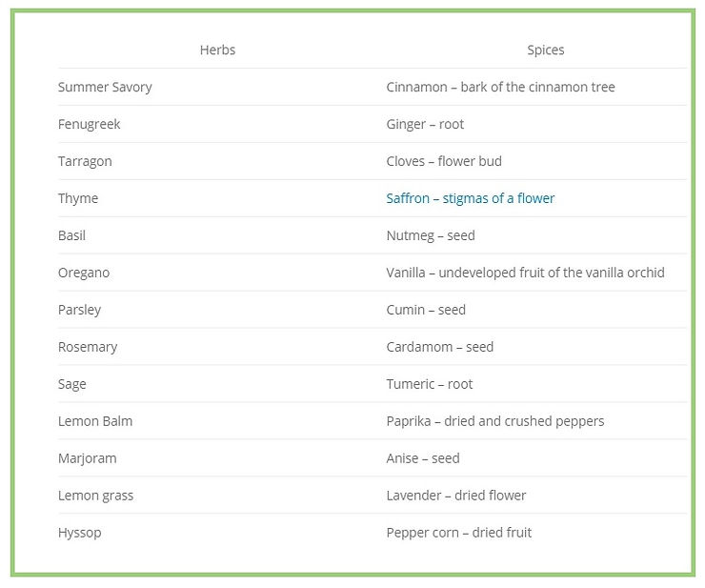Open the Saffron stigmas of a flower link
Viewport: 705px width, 588px height.
coord(470,198)
